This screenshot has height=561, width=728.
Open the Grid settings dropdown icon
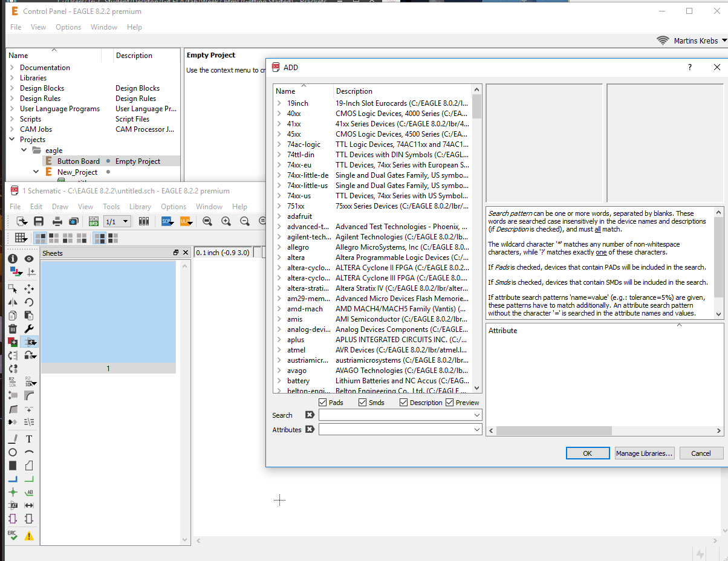[x=20, y=238]
